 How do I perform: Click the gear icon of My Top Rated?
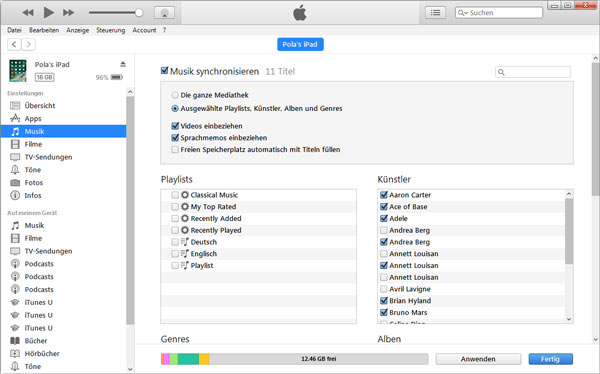[x=185, y=207]
